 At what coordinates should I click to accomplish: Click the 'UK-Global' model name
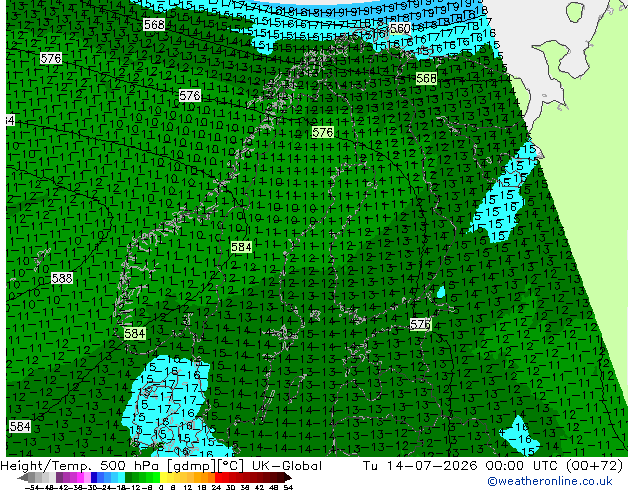[x=287, y=466]
